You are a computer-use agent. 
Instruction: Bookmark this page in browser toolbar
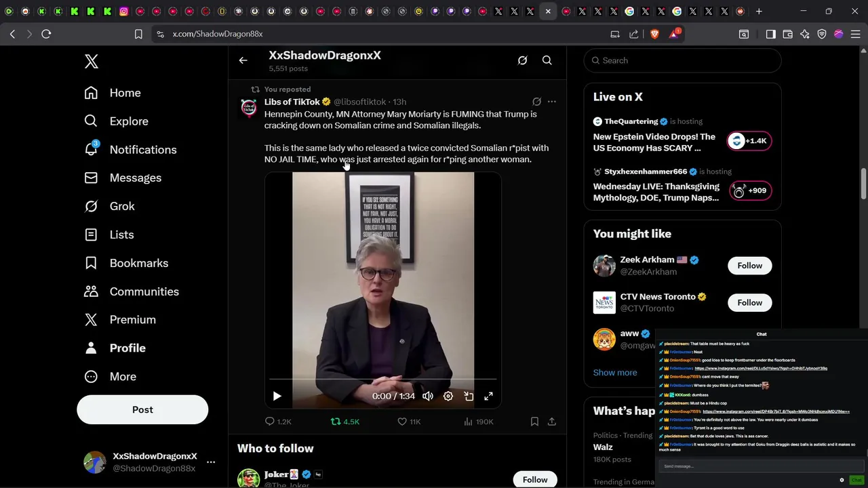(x=138, y=34)
